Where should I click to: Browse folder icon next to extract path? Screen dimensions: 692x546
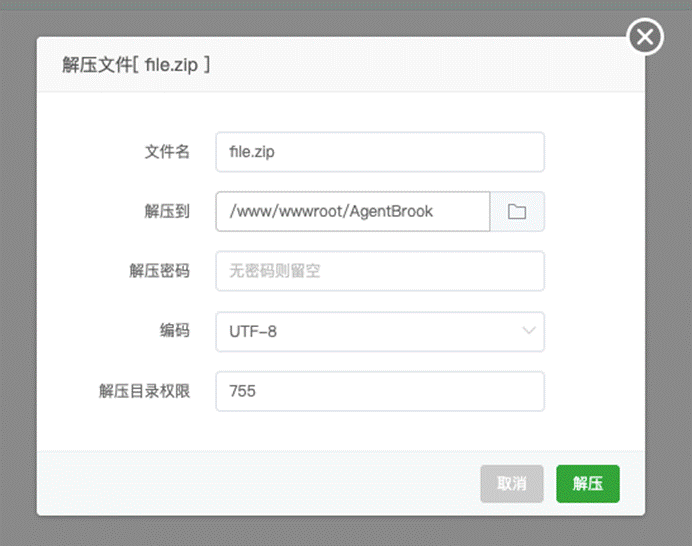pos(517,211)
